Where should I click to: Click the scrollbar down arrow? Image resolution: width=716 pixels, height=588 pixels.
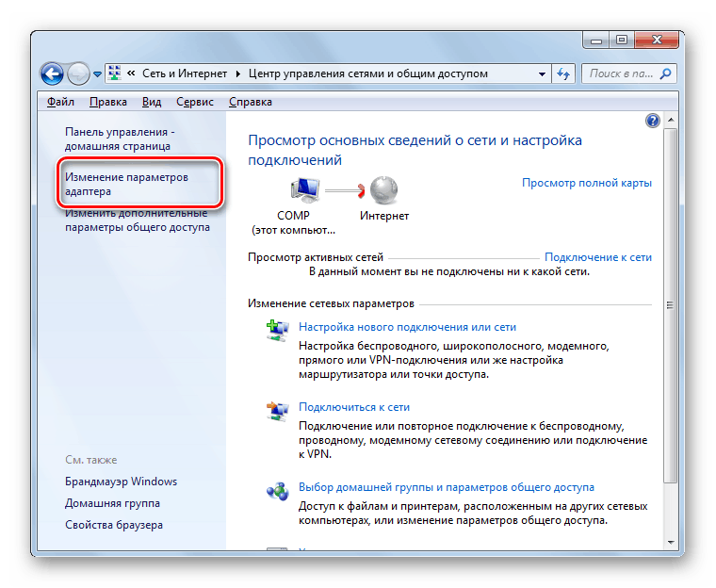coord(671,543)
